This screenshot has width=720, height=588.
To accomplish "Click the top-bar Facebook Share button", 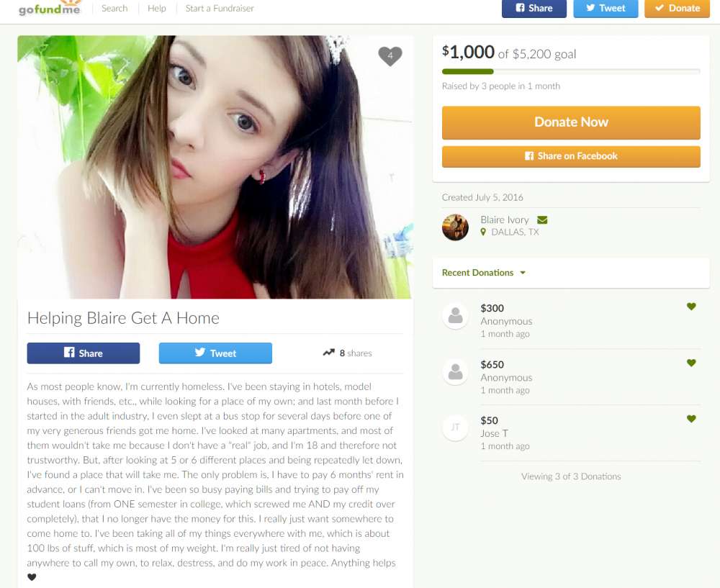I will point(534,8).
